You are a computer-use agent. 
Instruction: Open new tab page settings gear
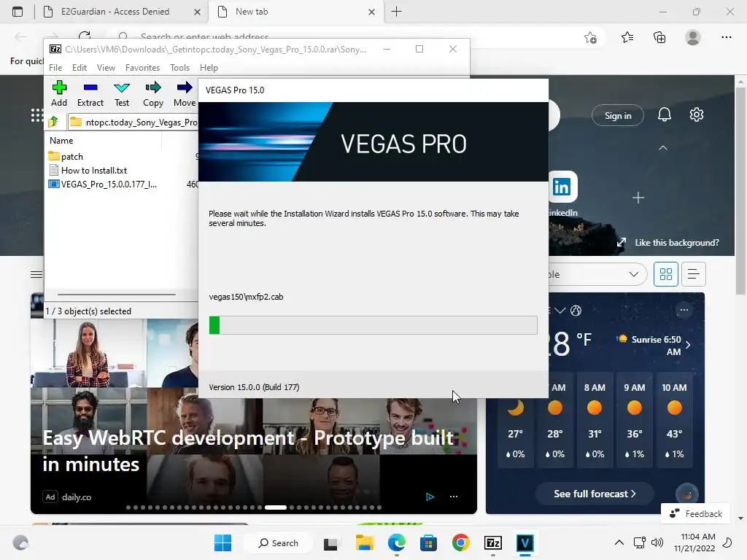pyautogui.click(x=697, y=114)
